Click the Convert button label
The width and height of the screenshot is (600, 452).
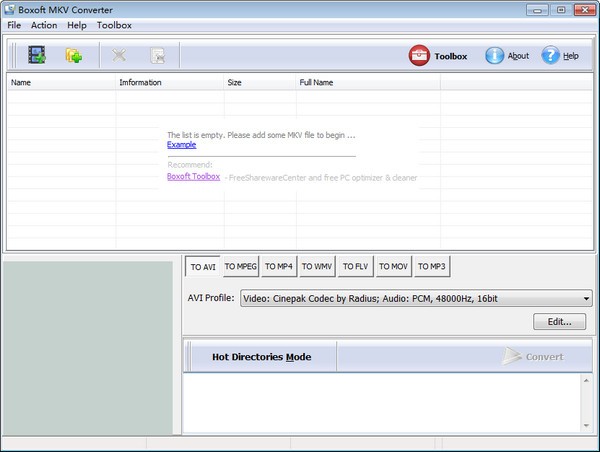544,357
